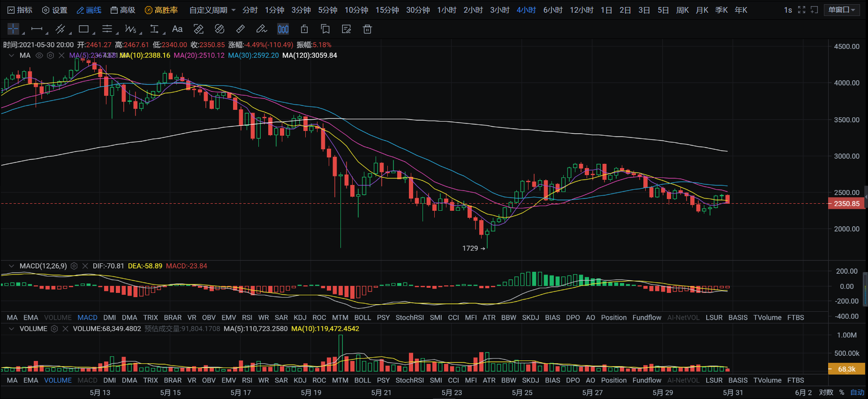Screen dimensions: 868x399
Task: Open the 指标 indicators menu
Action: pos(20,10)
